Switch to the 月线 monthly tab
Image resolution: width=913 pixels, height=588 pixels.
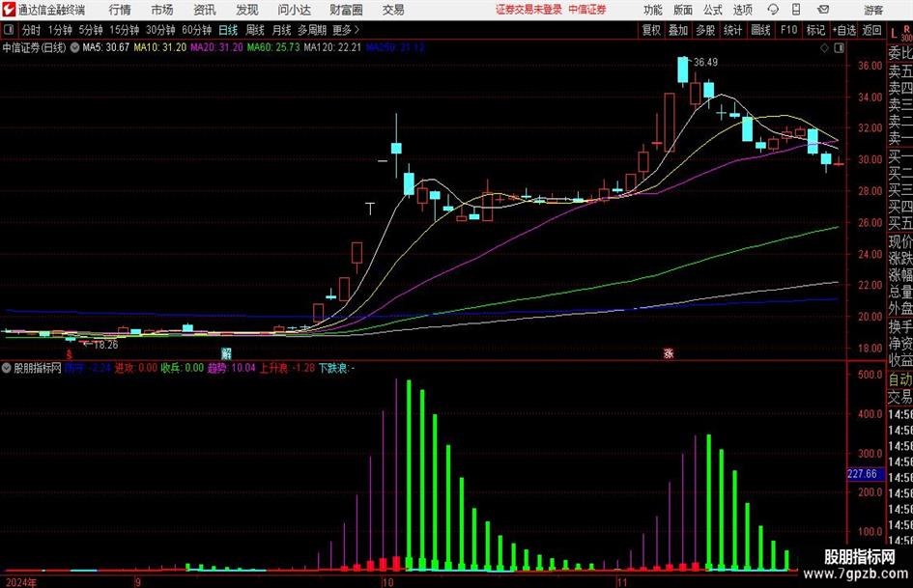[281, 30]
